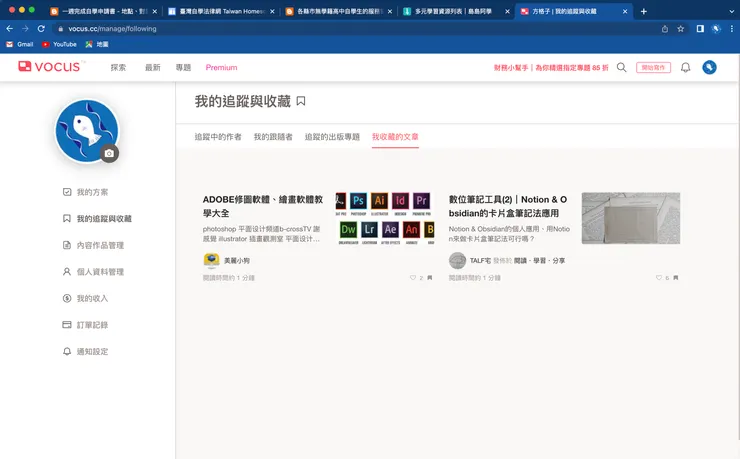
Task: Click 美麗小狗 author avatar
Action: tap(211, 260)
